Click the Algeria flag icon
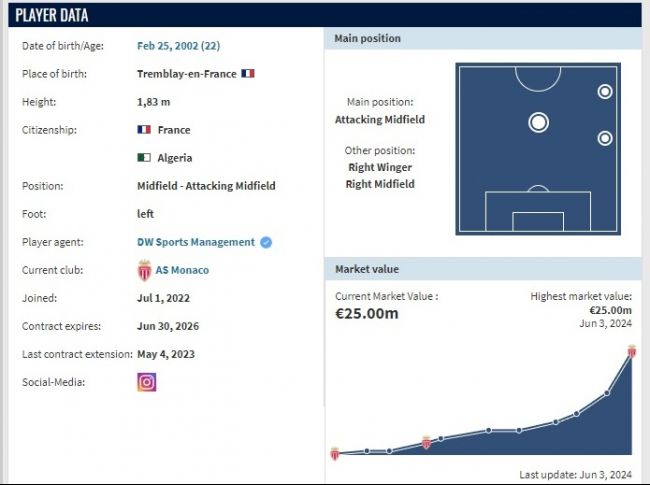Screen dimensions: 650x485 click(x=144, y=158)
